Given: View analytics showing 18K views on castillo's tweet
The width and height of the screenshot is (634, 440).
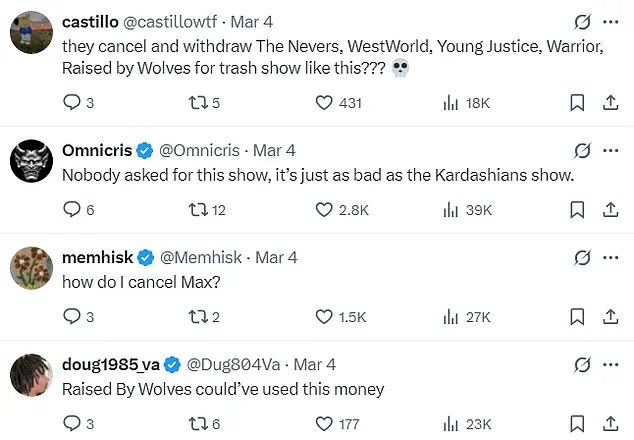Looking at the screenshot, I should 467,103.
